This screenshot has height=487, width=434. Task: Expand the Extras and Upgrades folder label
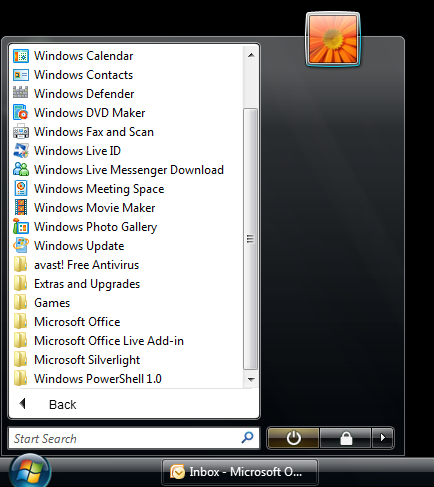(87, 284)
